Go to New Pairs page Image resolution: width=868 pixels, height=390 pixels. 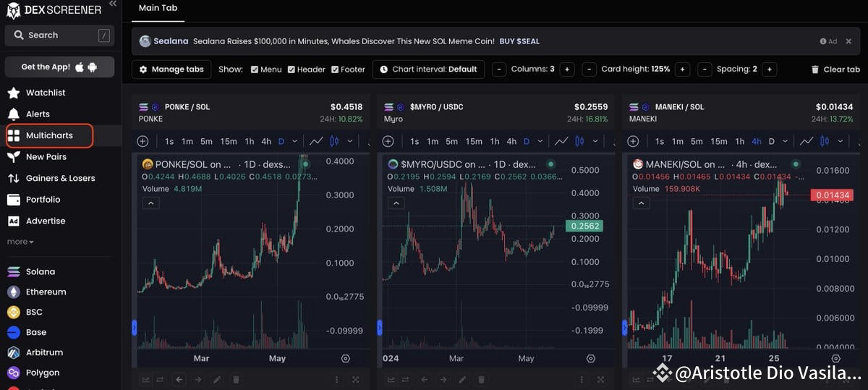click(46, 157)
